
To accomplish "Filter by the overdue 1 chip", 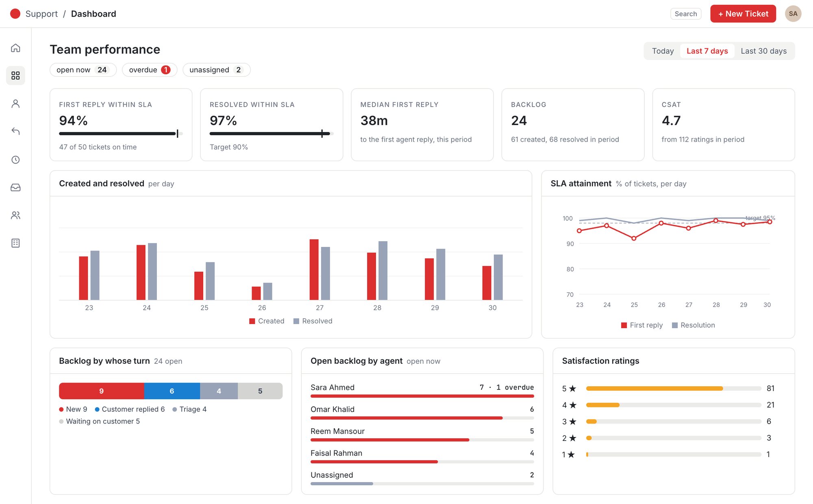I will (149, 70).
